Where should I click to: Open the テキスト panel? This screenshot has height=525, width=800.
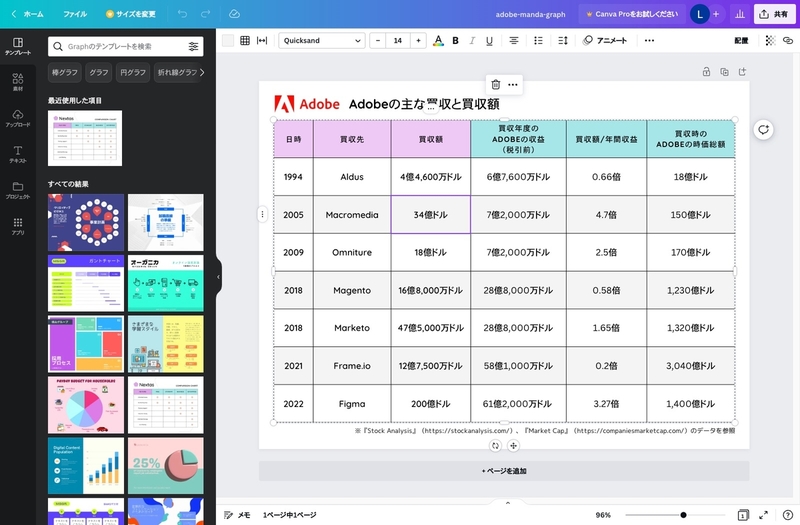[18, 154]
